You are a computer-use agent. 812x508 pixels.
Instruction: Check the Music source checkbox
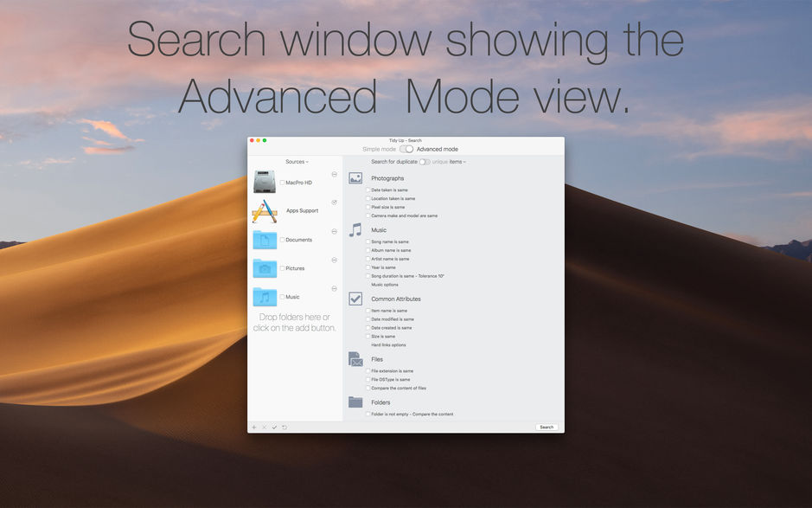click(282, 297)
